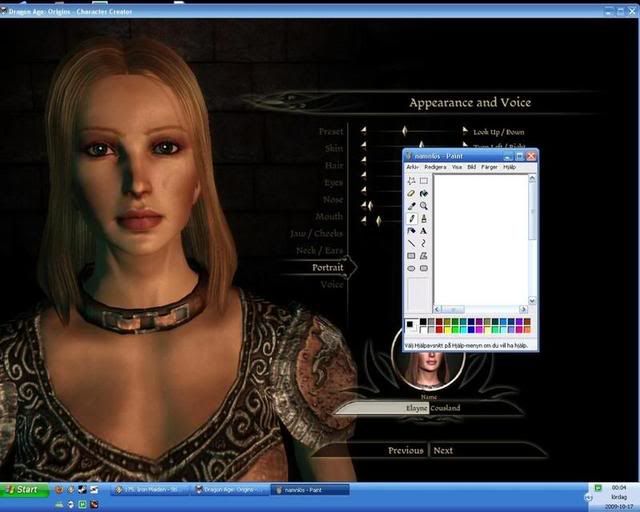Open the Redigera menu in Paint
This screenshot has height=512, width=640.
tap(435, 167)
